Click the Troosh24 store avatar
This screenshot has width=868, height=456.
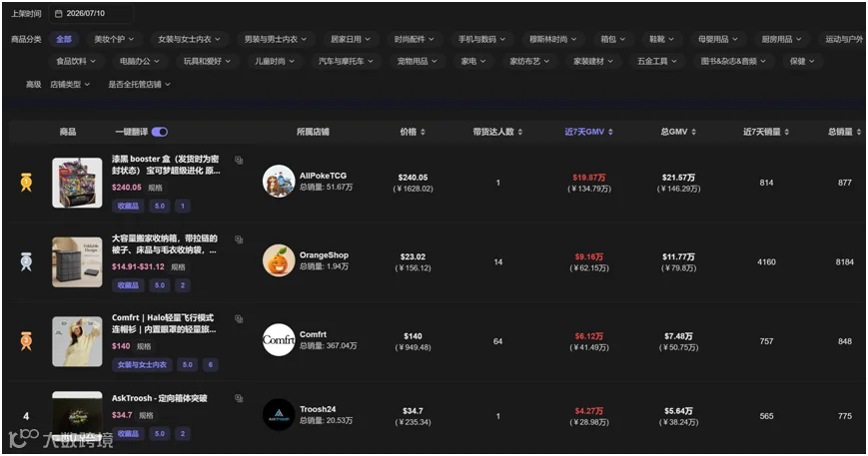[279, 414]
